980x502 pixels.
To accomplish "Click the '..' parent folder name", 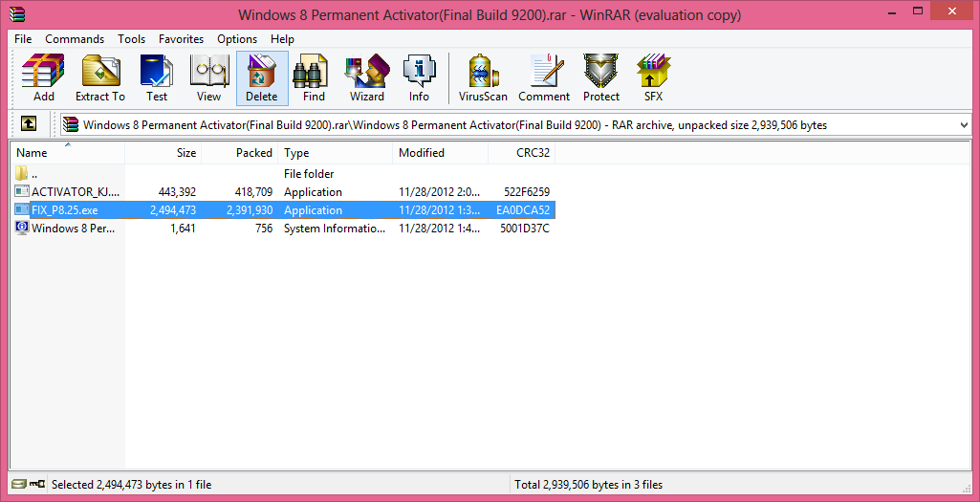I will [34, 174].
